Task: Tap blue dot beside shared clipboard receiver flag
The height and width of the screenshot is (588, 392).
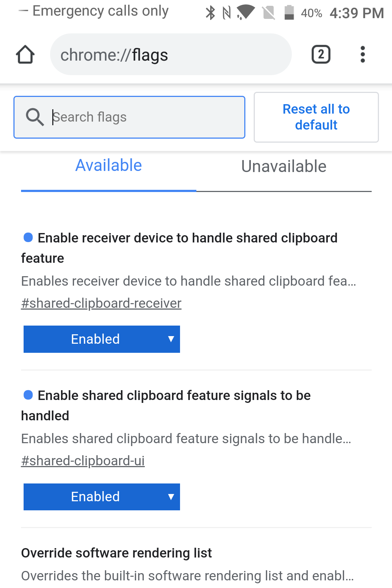Action: click(28, 237)
